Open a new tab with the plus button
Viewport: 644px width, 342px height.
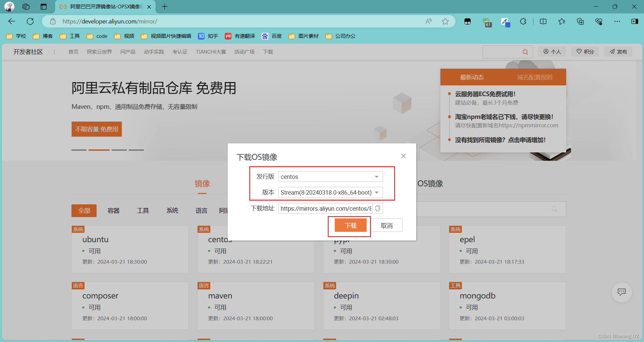point(164,7)
